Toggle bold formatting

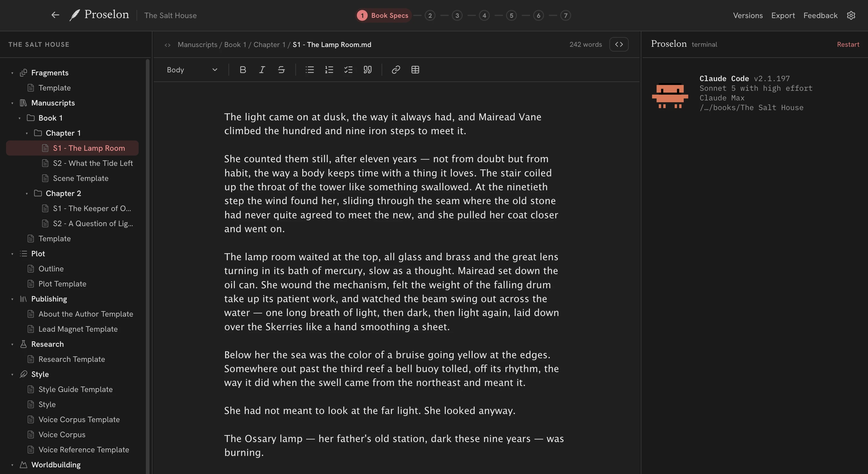click(x=243, y=70)
